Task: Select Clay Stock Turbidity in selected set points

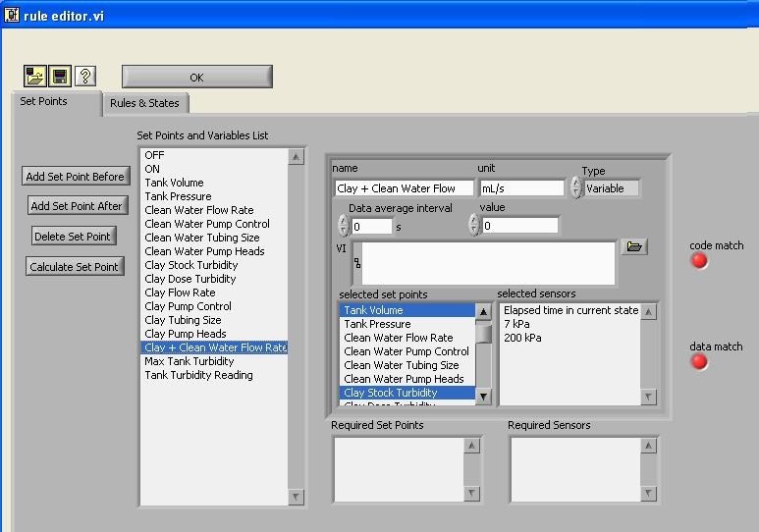Action: 407,393
